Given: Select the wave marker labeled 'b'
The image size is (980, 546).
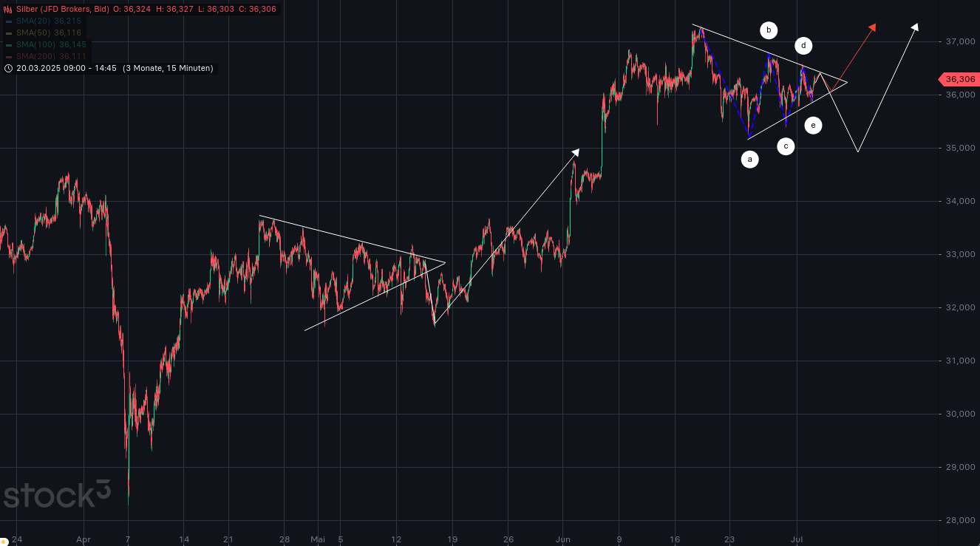Looking at the screenshot, I should (769, 30).
